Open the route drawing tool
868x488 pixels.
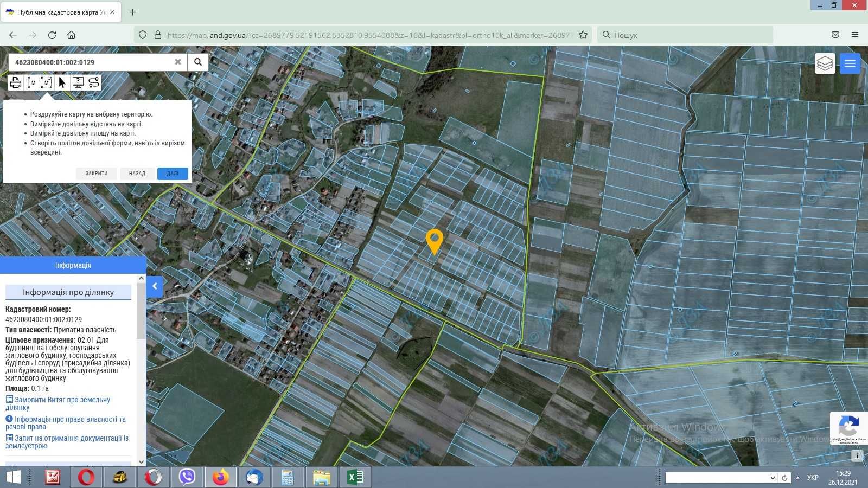point(93,82)
